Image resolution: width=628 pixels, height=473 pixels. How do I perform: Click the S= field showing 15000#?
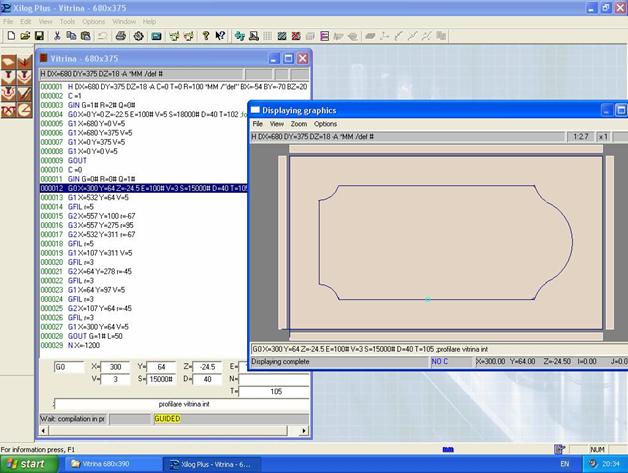point(163,379)
